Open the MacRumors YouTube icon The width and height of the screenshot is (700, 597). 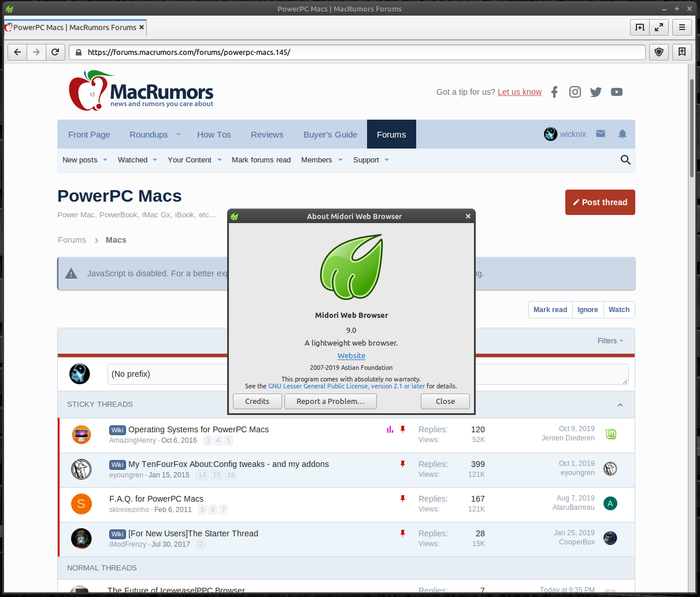tap(617, 92)
